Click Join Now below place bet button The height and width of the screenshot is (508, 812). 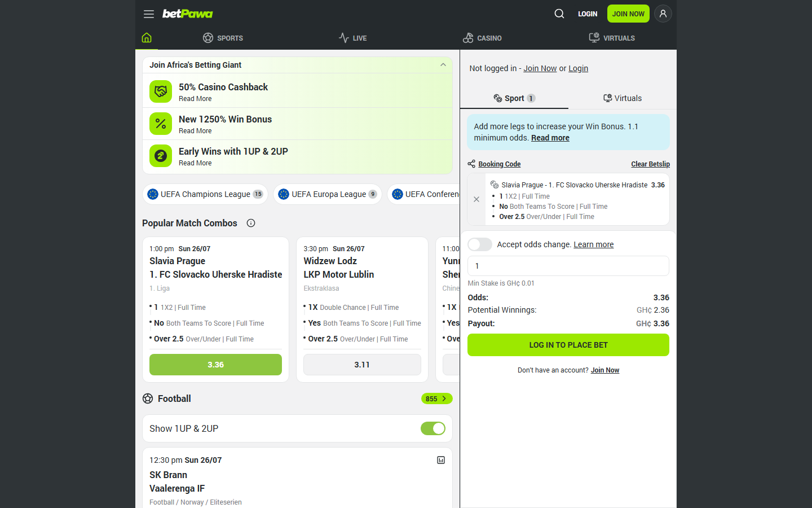click(x=605, y=370)
